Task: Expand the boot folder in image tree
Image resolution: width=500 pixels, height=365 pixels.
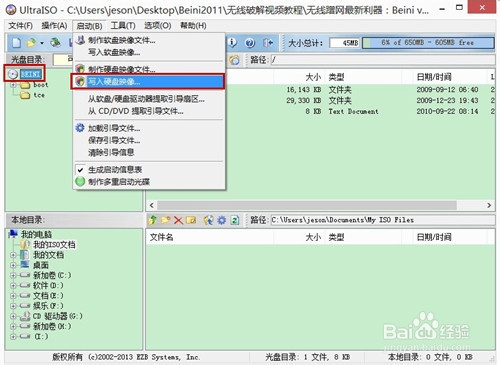Action: click(x=13, y=85)
